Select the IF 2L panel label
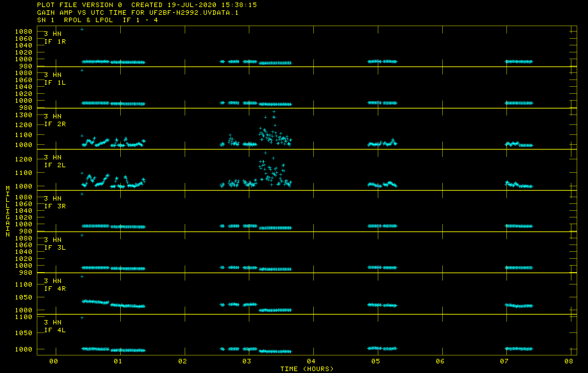Screen dimensions: 588x373 coord(55,165)
